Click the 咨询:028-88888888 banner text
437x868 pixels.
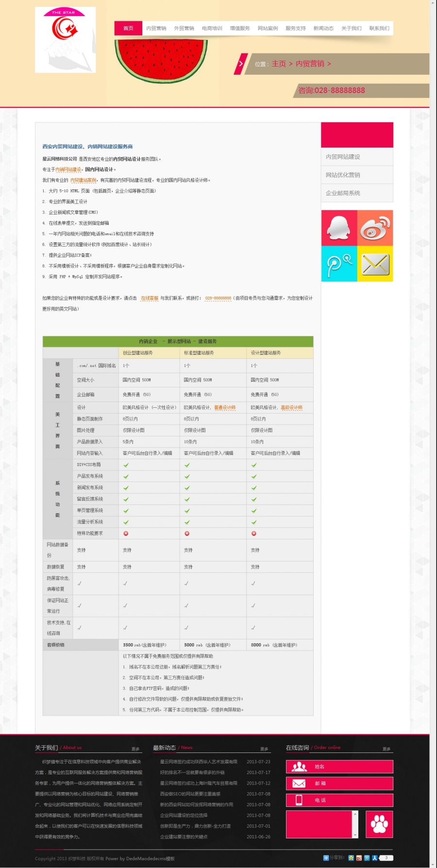[332, 90]
